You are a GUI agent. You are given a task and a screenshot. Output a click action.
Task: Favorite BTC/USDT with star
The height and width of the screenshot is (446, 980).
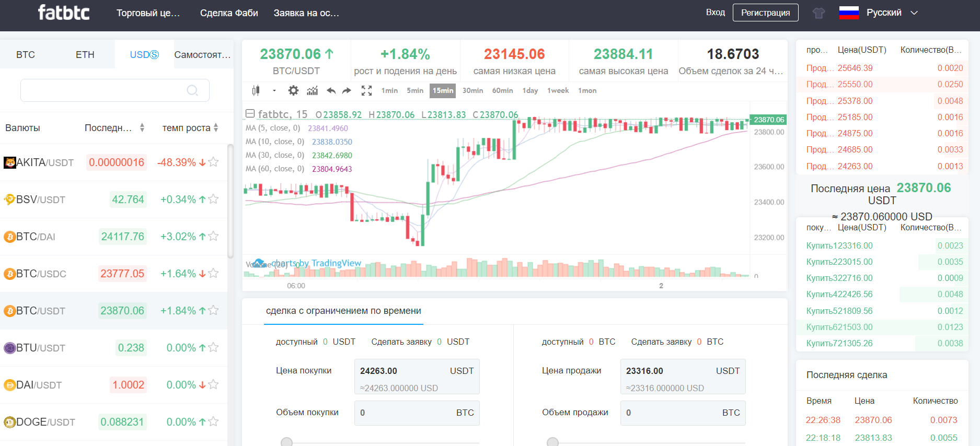pos(213,310)
